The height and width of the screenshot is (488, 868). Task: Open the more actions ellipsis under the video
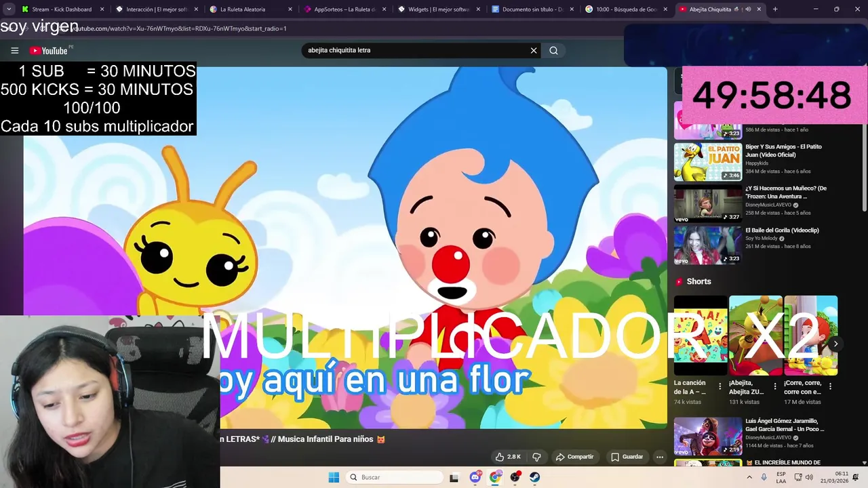659,457
